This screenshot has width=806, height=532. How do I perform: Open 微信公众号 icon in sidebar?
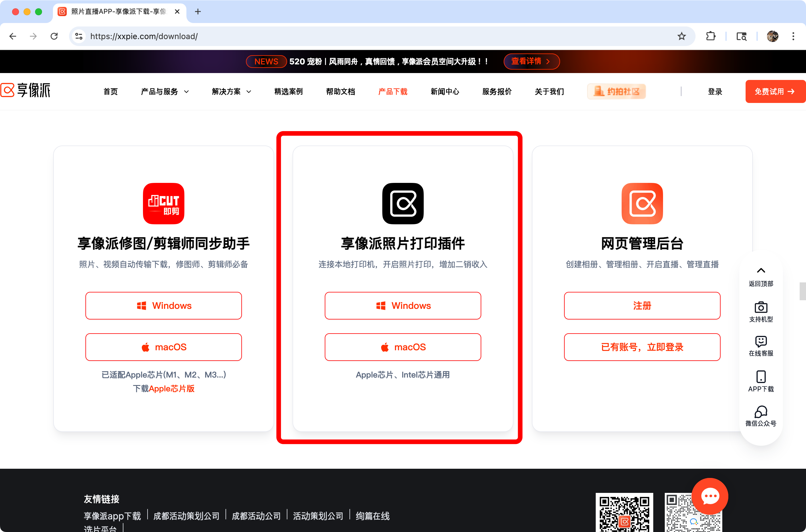[x=761, y=412]
